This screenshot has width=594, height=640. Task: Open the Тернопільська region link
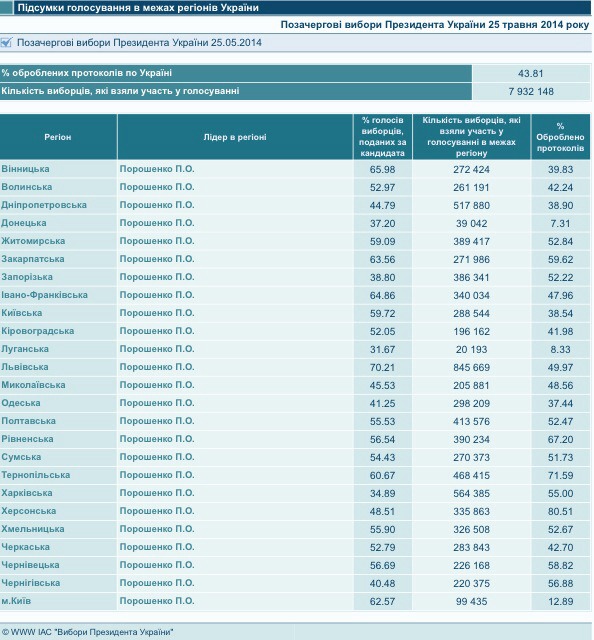[36, 475]
